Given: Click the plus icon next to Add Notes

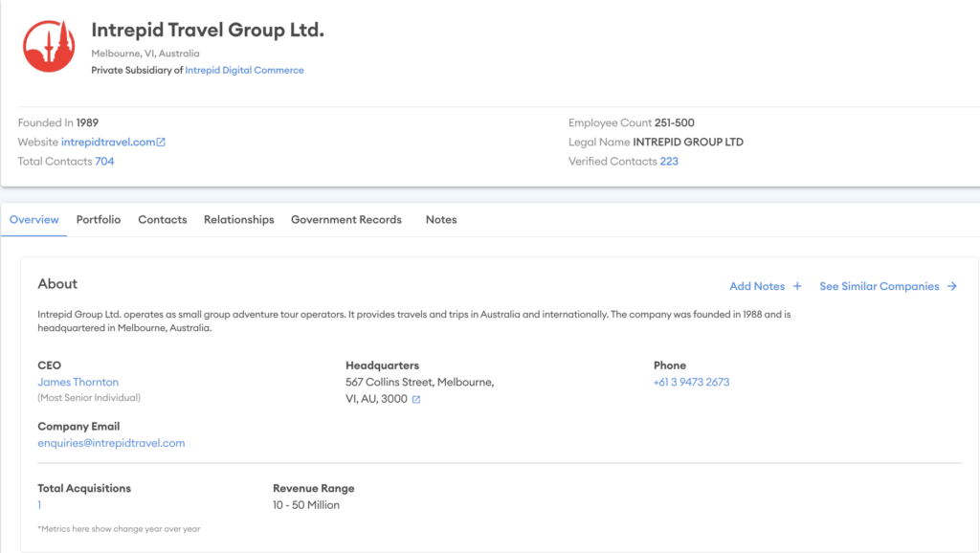Looking at the screenshot, I should pos(797,286).
